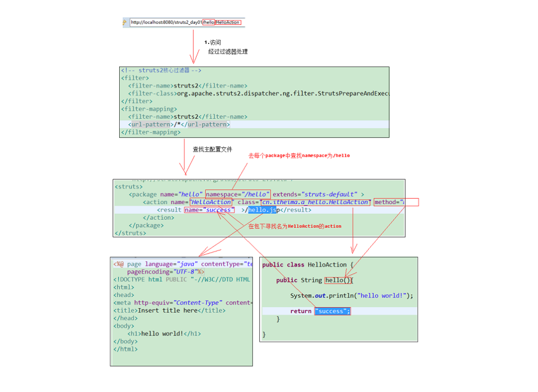Click the "<!DOCTYPE html PUBLIC" line
The height and width of the screenshot is (392, 538).
point(182,279)
